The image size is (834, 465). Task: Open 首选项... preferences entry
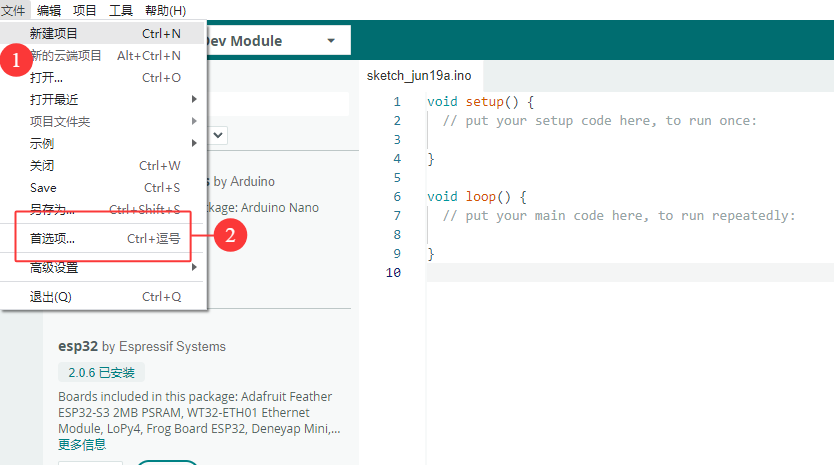[52, 239]
